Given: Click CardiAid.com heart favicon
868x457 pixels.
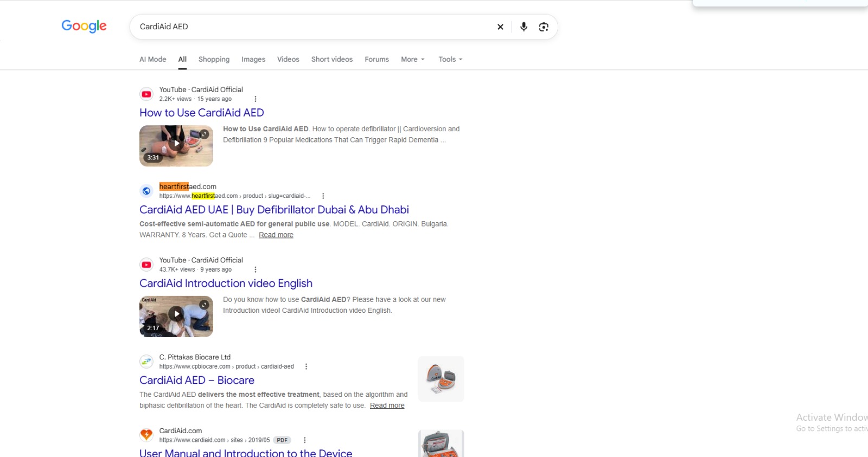Looking at the screenshot, I should point(146,435).
